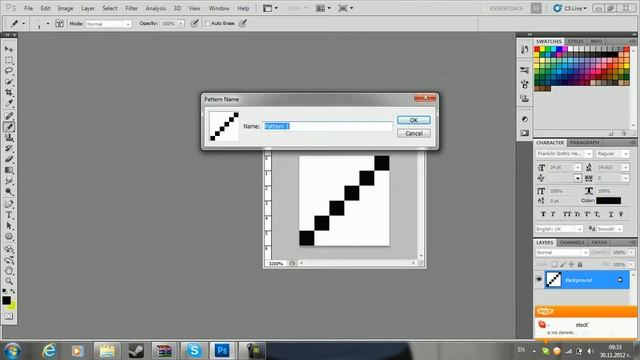This screenshot has width=640, height=360.
Task: Open the foreground color swatch in toolbox
Action: click(6, 300)
